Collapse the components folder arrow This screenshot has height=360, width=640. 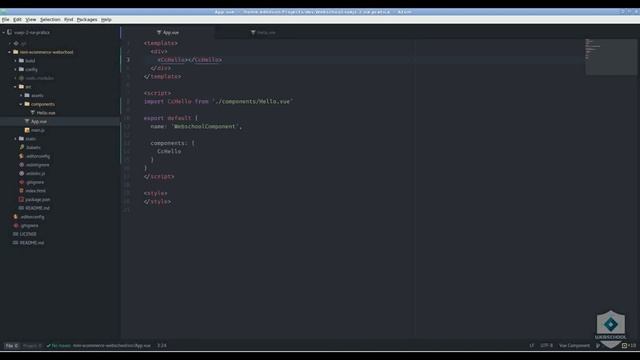click(x=21, y=104)
